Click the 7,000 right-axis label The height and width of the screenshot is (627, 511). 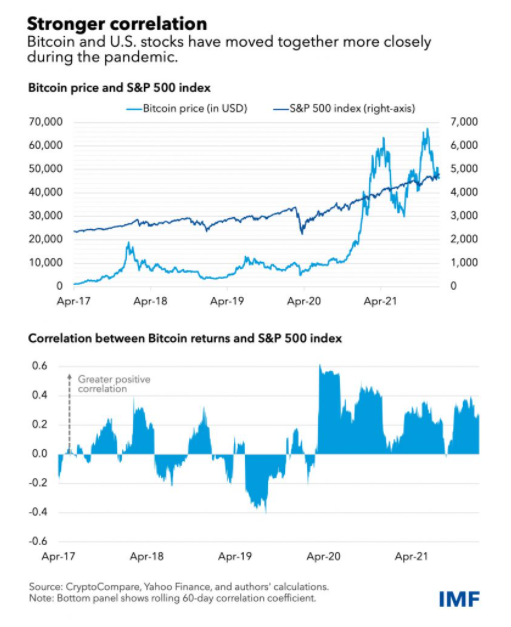(x=464, y=122)
